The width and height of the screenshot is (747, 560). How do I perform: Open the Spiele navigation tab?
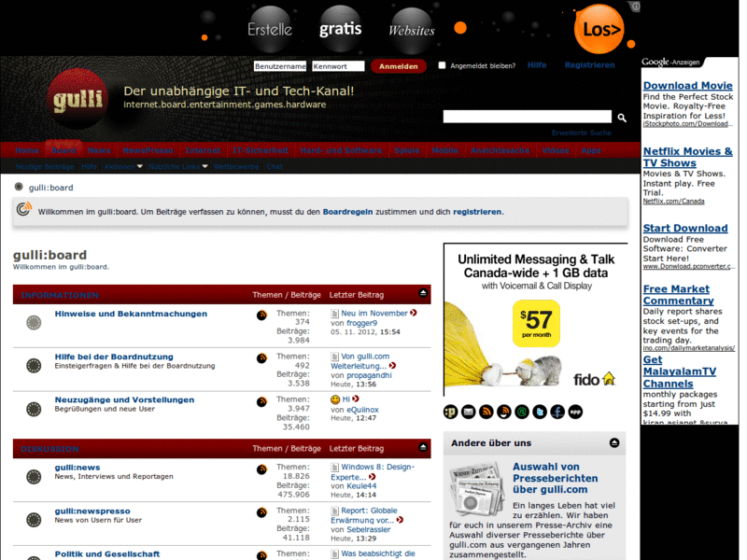pyautogui.click(x=407, y=150)
